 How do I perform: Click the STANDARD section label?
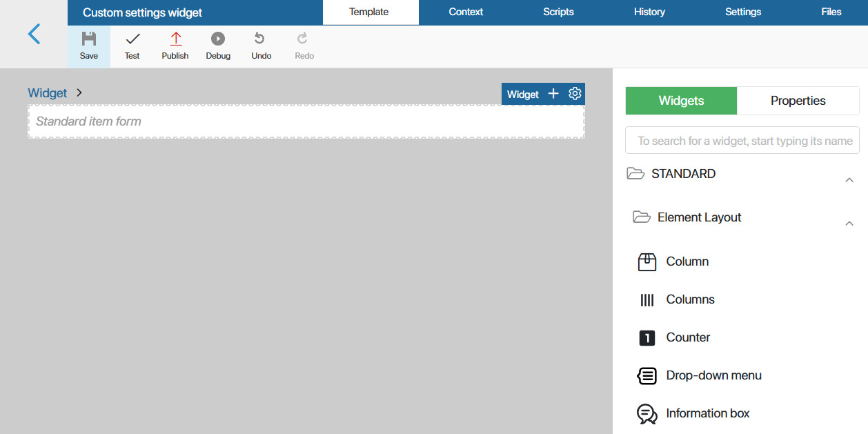(x=683, y=174)
